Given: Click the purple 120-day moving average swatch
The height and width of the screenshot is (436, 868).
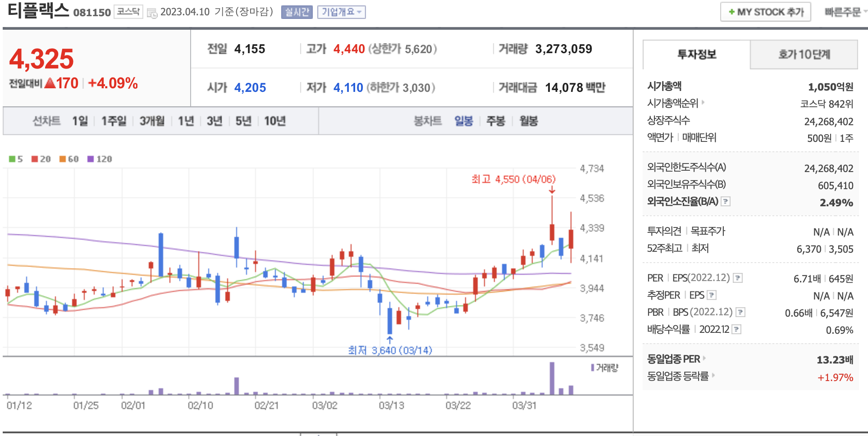Looking at the screenshot, I should click(x=91, y=159).
